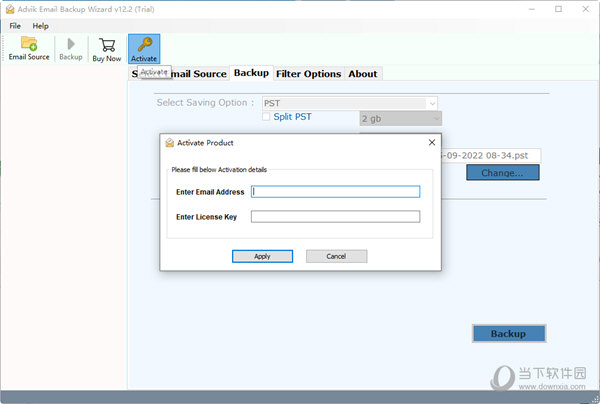
Task: Open the File menu
Action: click(x=15, y=26)
